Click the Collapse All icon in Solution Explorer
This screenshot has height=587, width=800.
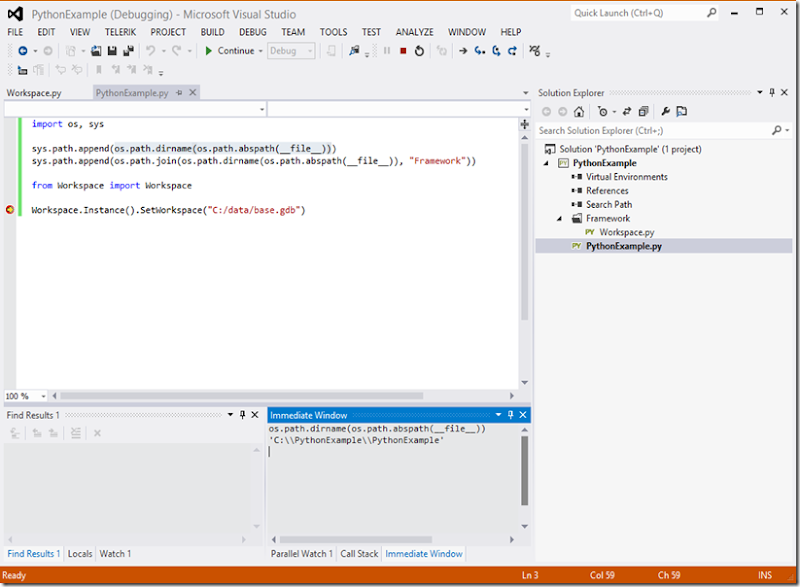click(643, 111)
